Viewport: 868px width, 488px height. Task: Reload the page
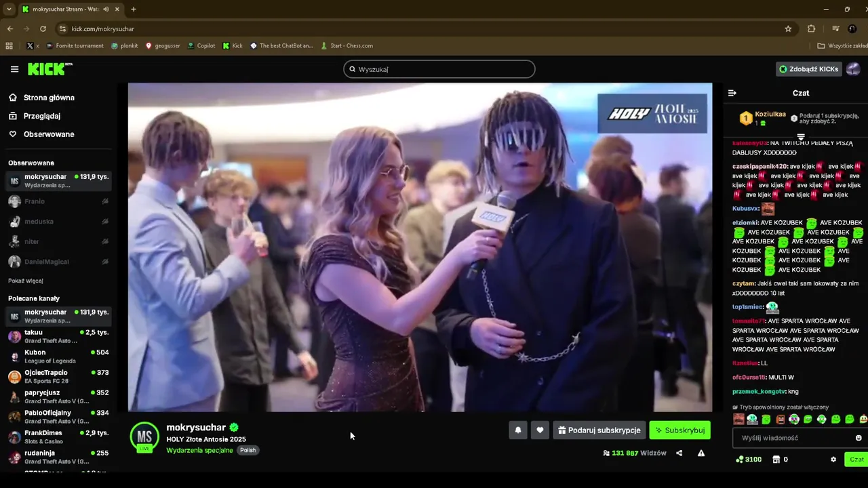coord(43,28)
